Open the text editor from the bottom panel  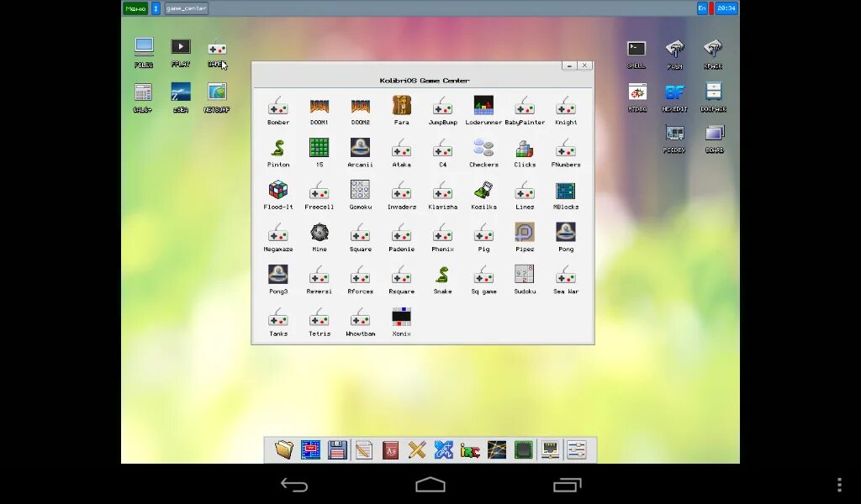click(362, 449)
